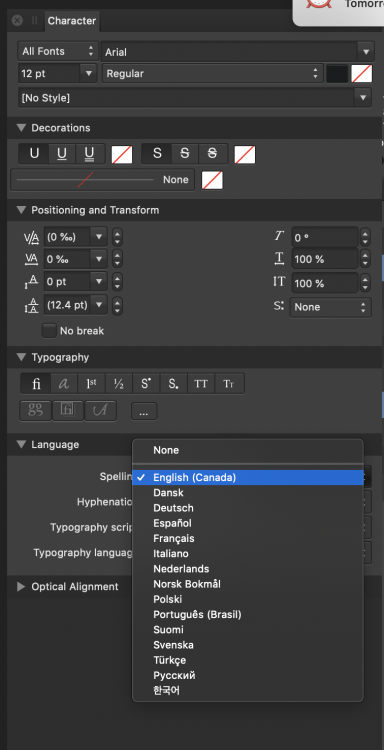
Task: Toggle fractions ½ typography icon
Action: 119,384
